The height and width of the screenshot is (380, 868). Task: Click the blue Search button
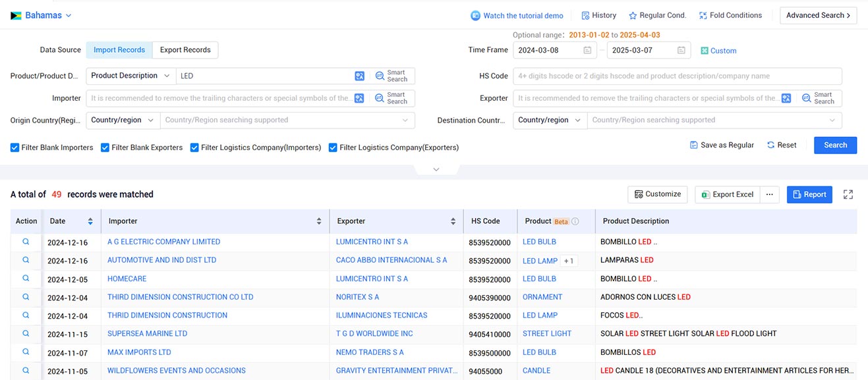pos(835,145)
